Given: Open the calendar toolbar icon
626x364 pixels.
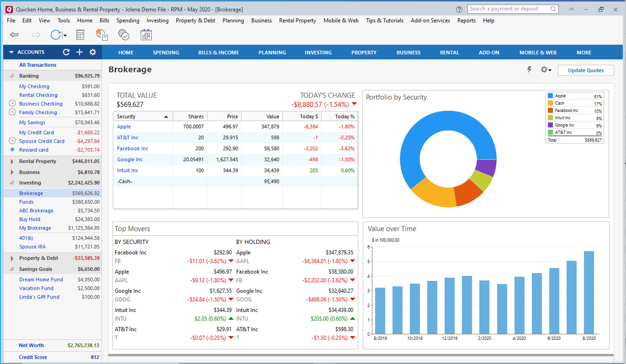Looking at the screenshot, I should click(x=146, y=35).
